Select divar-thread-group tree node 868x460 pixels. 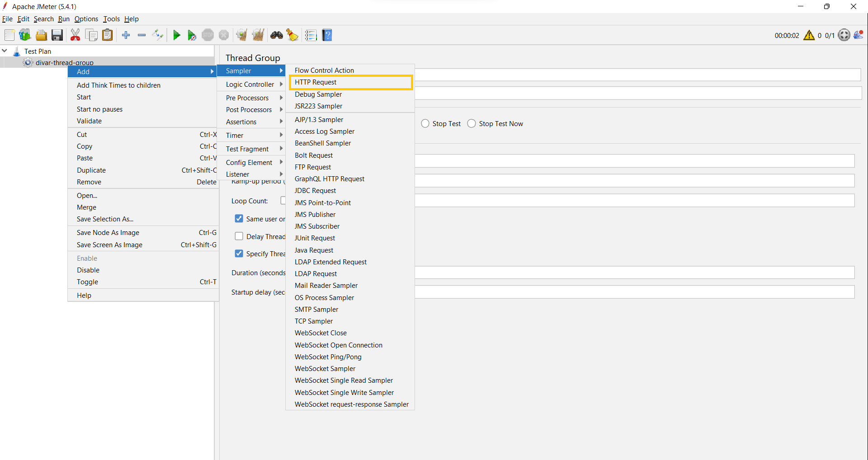tap(64, 62)
